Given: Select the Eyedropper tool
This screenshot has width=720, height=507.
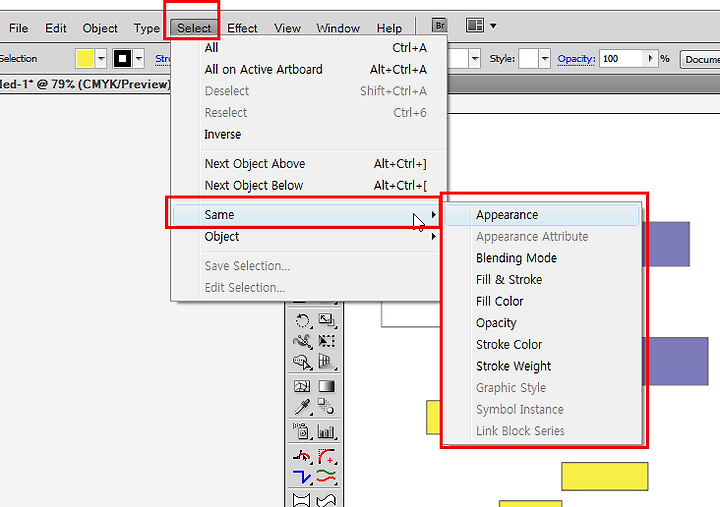Looking at the screenshot, I should (302, 406).
